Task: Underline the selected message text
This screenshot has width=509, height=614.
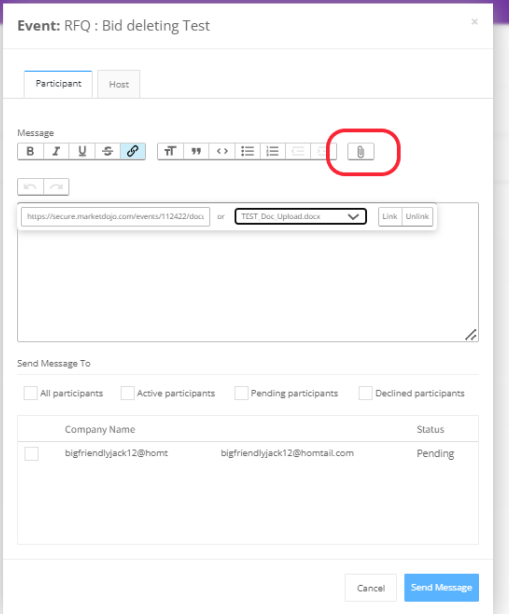Action: [82, 151]
